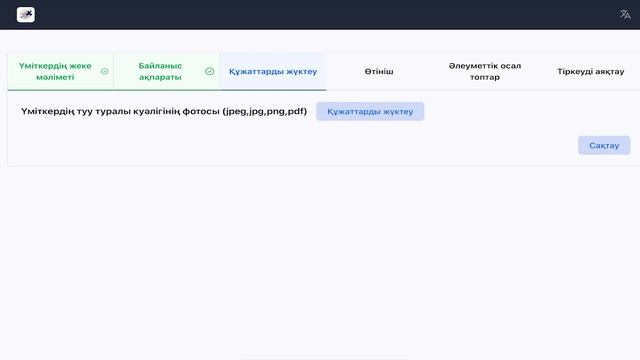
Task: Switch to the Байланыс ақпараты tab
Action: click(167, 71)
